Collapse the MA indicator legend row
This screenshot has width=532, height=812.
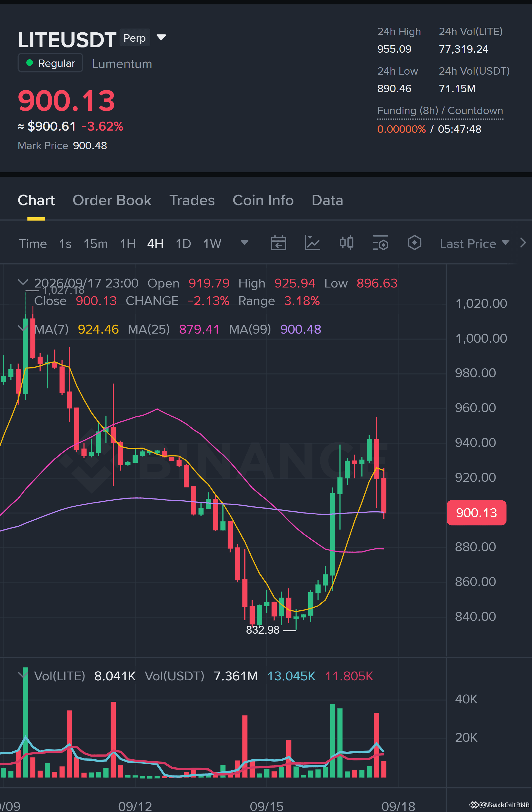[22, 328]
